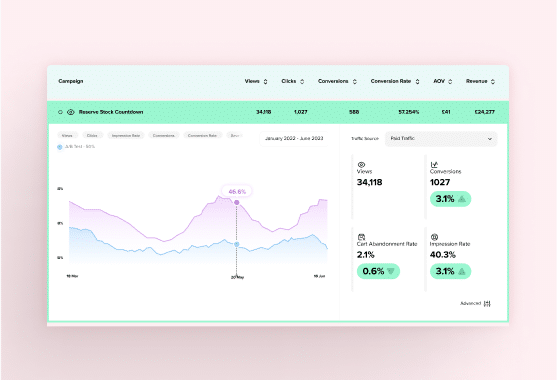557x380 pixels.
Task: Select the partially hidden Revenue filter pill
Action: (235, 136)
